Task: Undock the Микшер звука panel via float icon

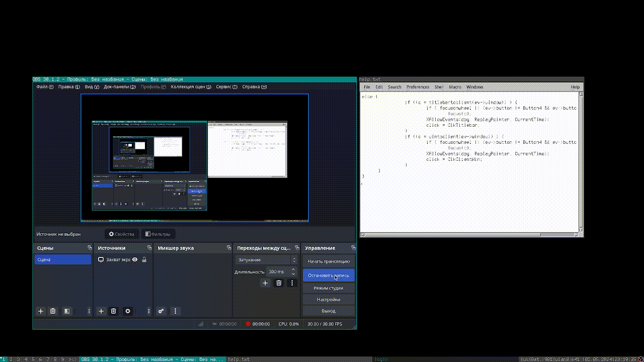Action: point(229,248)
